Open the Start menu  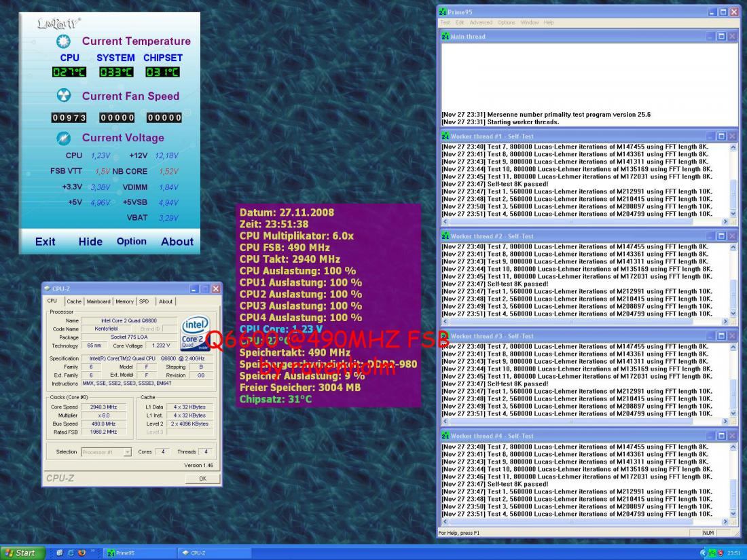coord(22,553)
